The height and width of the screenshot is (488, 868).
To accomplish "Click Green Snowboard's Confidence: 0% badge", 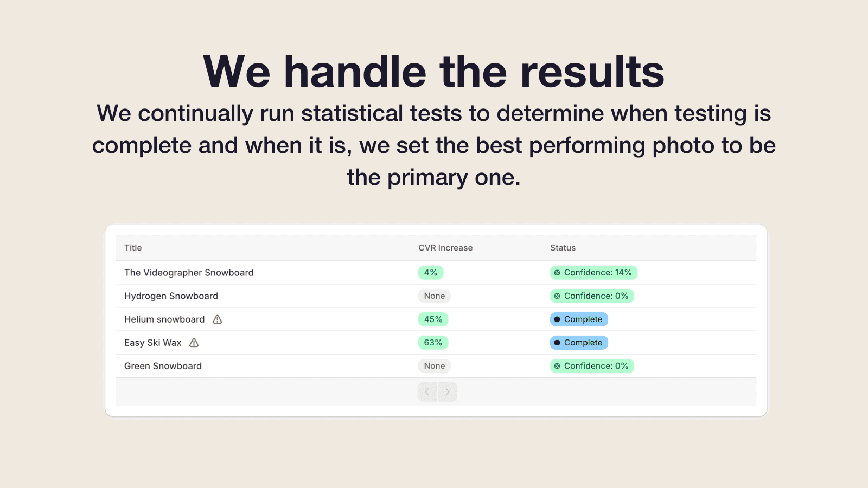I will click(592, 366).
